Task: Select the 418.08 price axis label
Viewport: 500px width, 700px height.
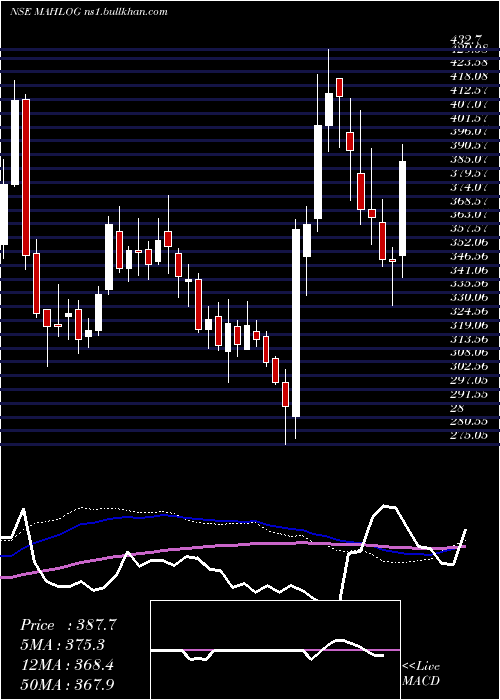Action: click(469, 76)
